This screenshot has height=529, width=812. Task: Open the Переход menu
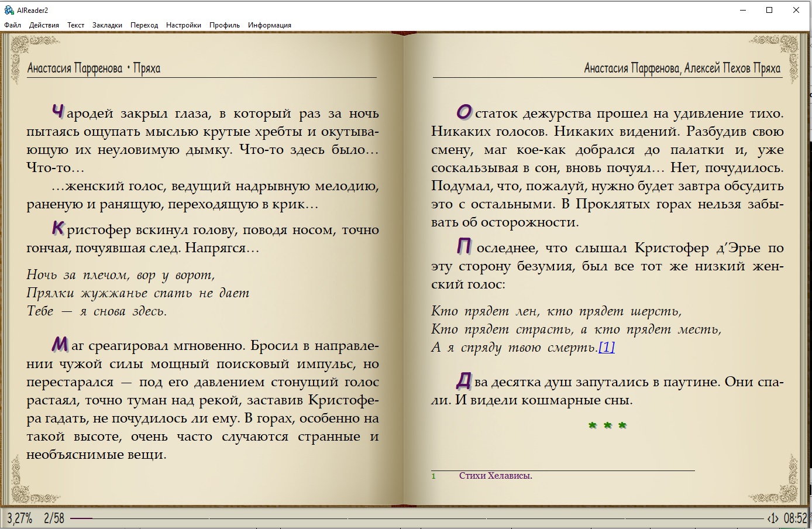tap(144, 25)
